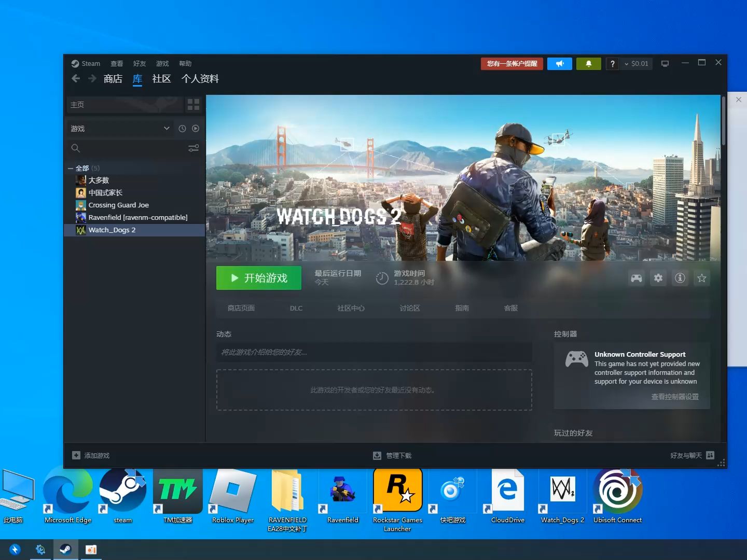
Task: Open controller layout icon for Watch_Dogs 2
Action: coord(637,278)
